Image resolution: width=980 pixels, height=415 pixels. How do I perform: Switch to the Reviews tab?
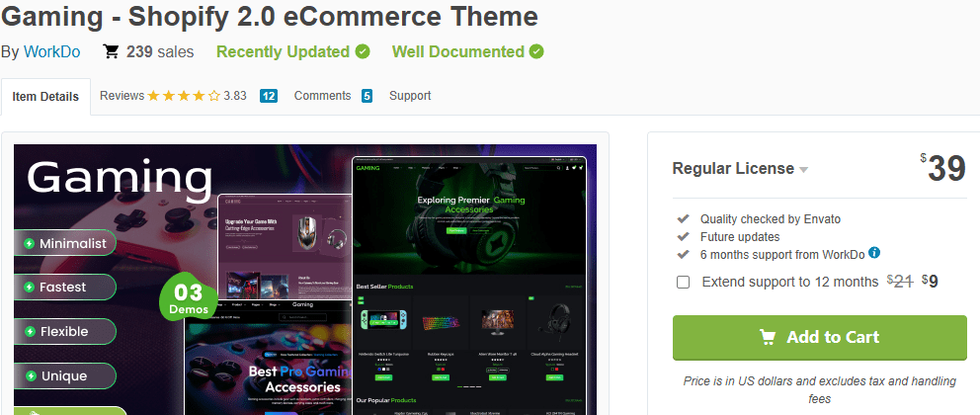pyautogui.click(x=122, y=96)
